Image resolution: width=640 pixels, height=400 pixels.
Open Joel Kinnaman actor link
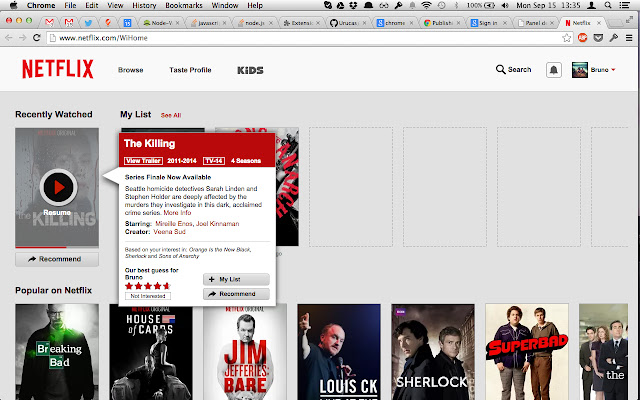pyautogui.click(x=218, y=224)
